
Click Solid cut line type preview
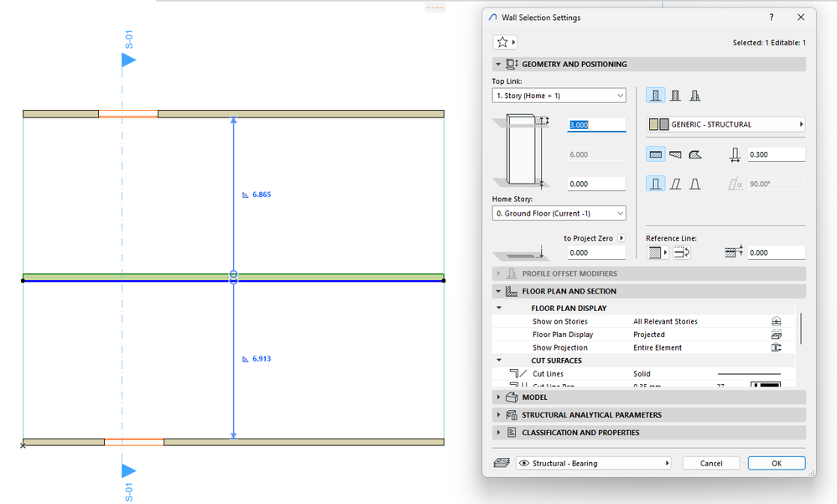point(749,374)
